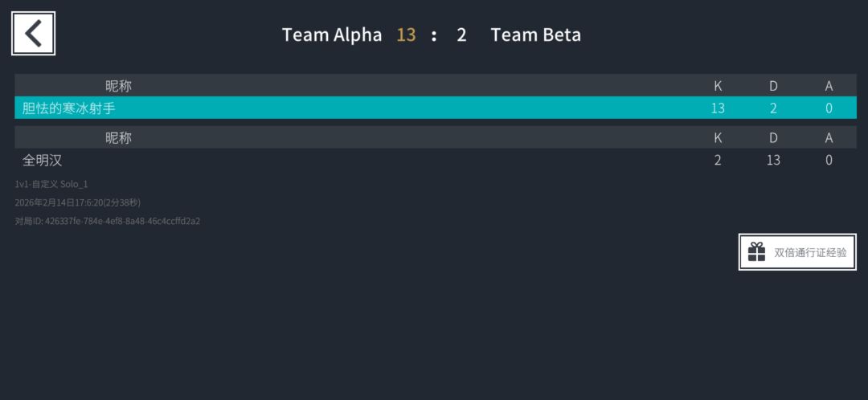Click 全明汉's death count of 13
868x400 pixels.
click(x=773, y=160)
